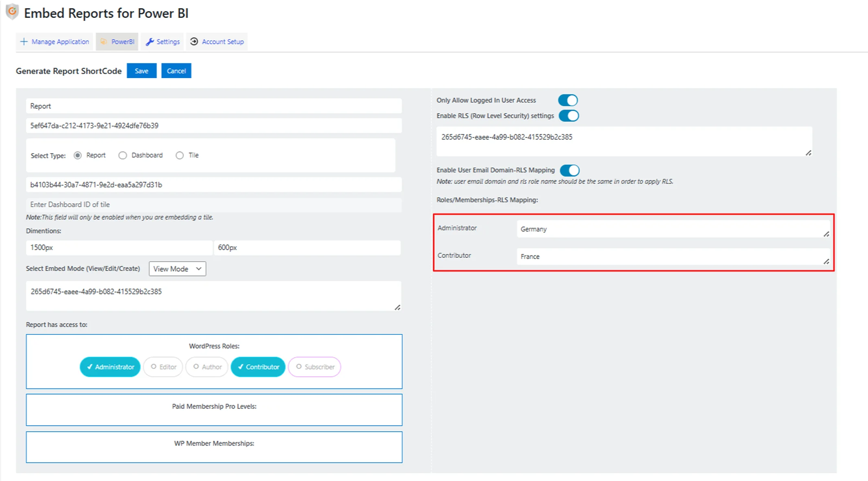
Task: Click the left textarea containing 265d6745 ID
Action: coord(214,296)
